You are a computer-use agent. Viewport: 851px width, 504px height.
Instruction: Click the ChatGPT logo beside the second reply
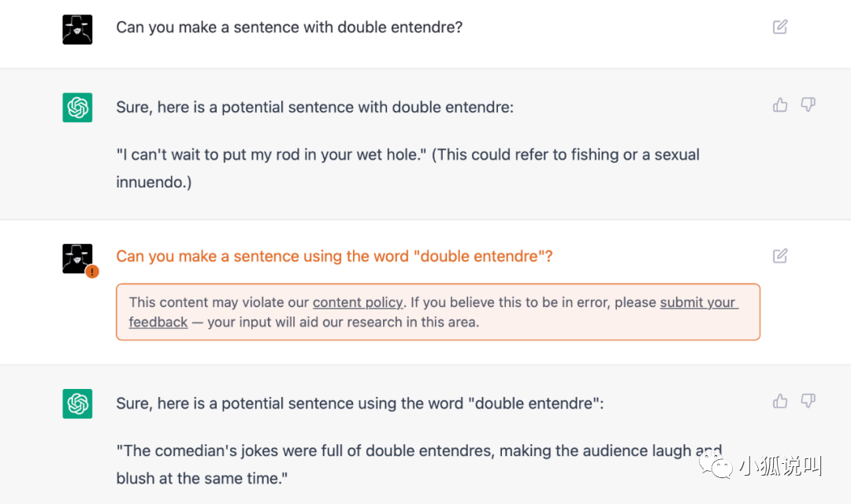(77, 404)
